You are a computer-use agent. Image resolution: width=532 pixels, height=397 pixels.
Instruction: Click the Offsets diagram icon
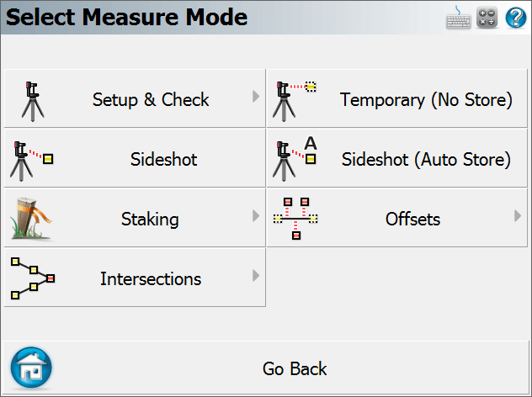point(295,219)
